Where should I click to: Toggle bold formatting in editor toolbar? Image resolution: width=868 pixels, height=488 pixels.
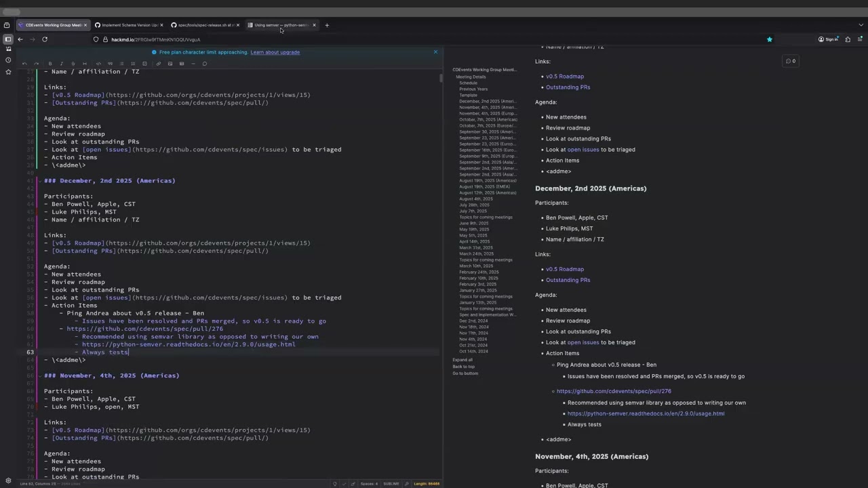50,64
